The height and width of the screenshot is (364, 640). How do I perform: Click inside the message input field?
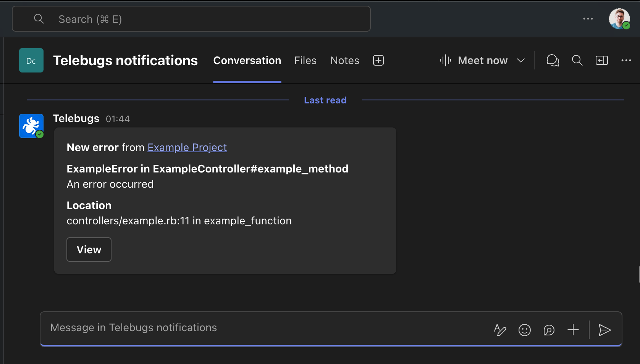coord(229,327)
